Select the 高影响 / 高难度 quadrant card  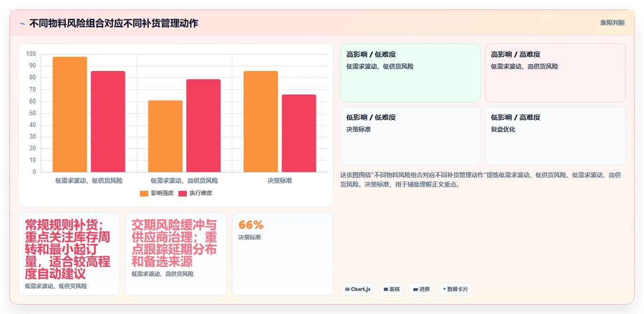[x=555, y=73]
